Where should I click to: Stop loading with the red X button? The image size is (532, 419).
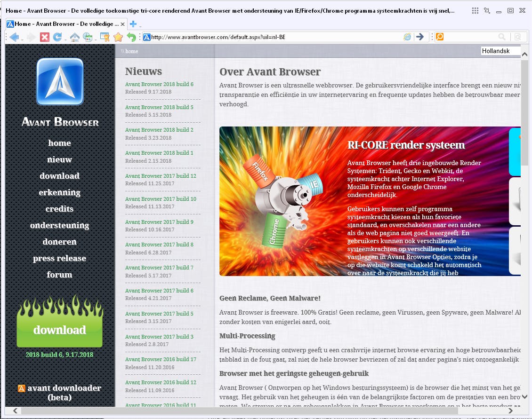click(x=44, y=37)
